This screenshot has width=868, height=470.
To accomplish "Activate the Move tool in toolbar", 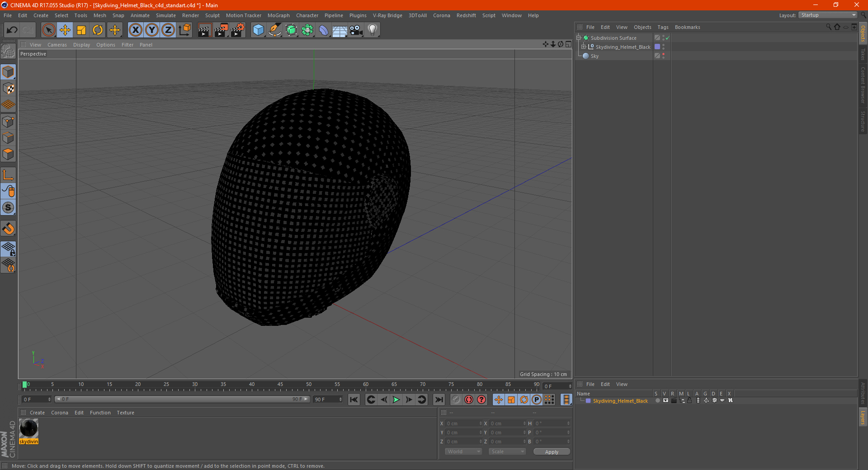I will [x=65, y=30].
